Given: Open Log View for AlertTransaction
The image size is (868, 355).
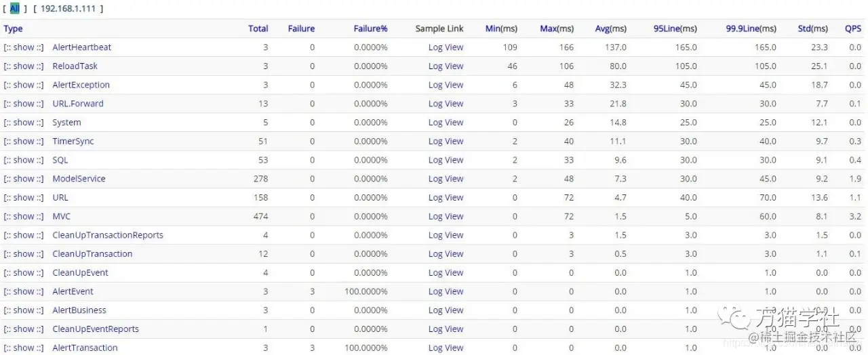Looking at the screenshot, I should 446,348.
